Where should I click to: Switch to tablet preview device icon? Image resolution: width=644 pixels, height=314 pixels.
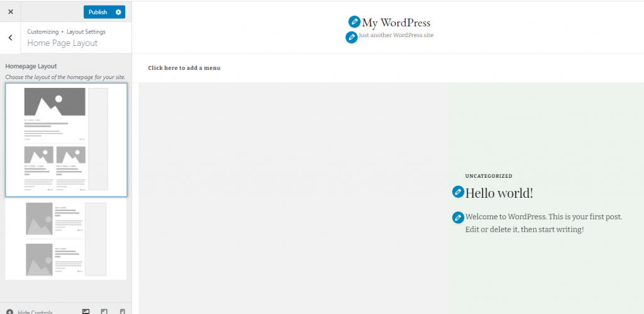[x=104, y=311]
